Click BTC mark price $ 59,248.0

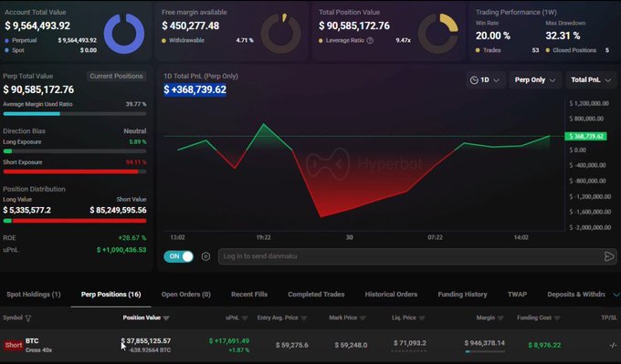coord(351,346)
